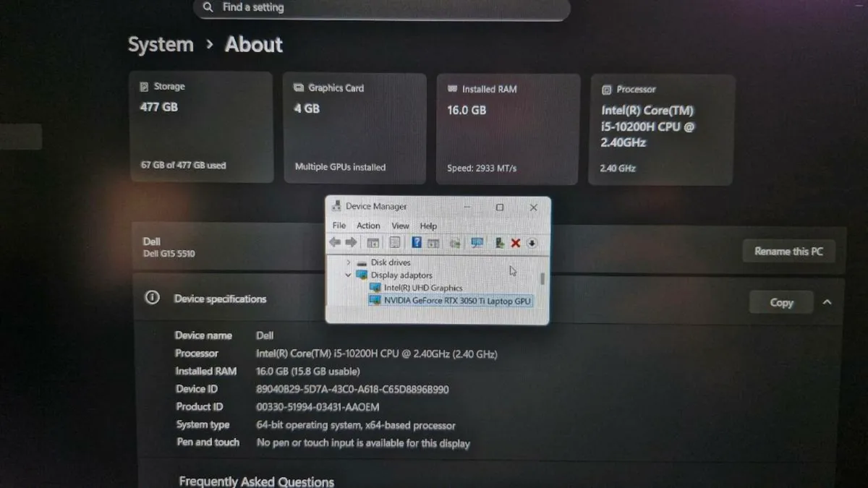The image size is (868, 488).
Task: Collapse the Display adaptors tree node
Action: pyautogui.click(x=348, y=275)
